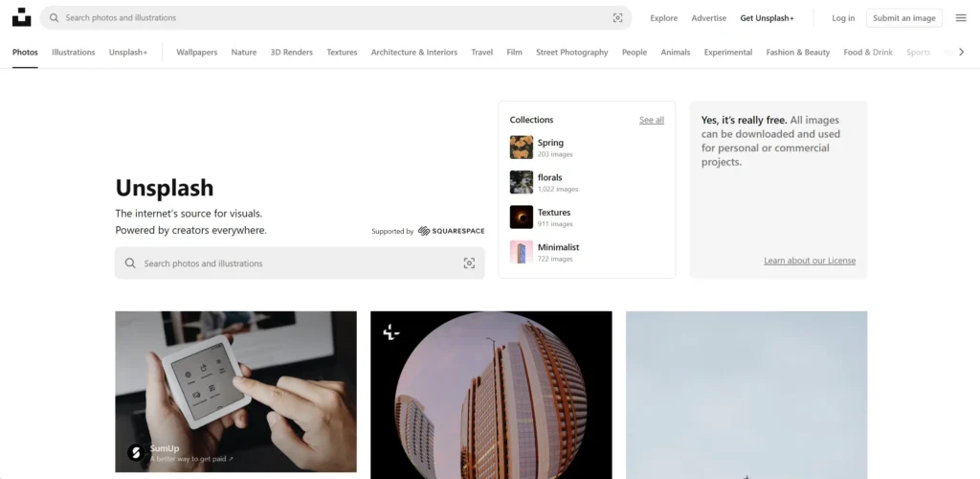Open the Minimalist collection
This screenshot has height=479, width=980.
557,247
